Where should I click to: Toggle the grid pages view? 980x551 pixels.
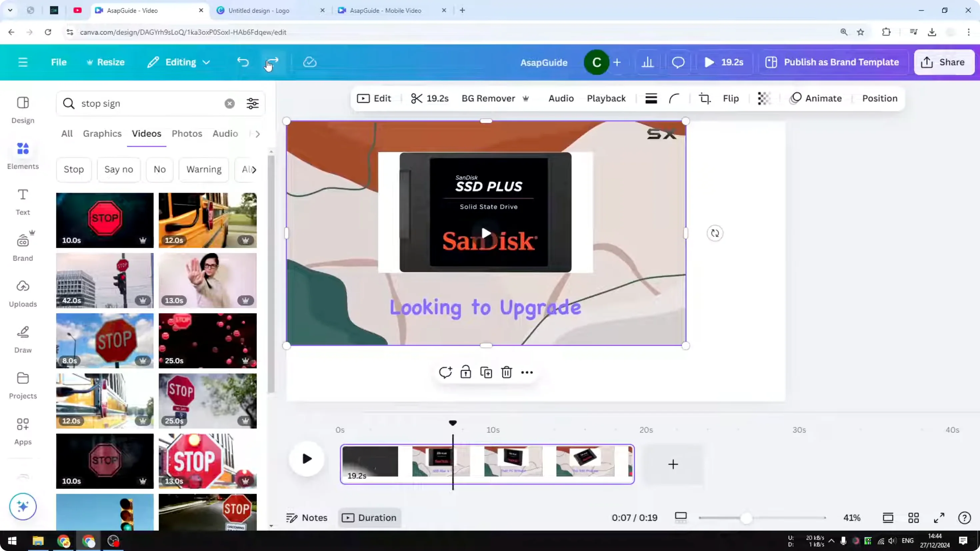coord(914,518)
